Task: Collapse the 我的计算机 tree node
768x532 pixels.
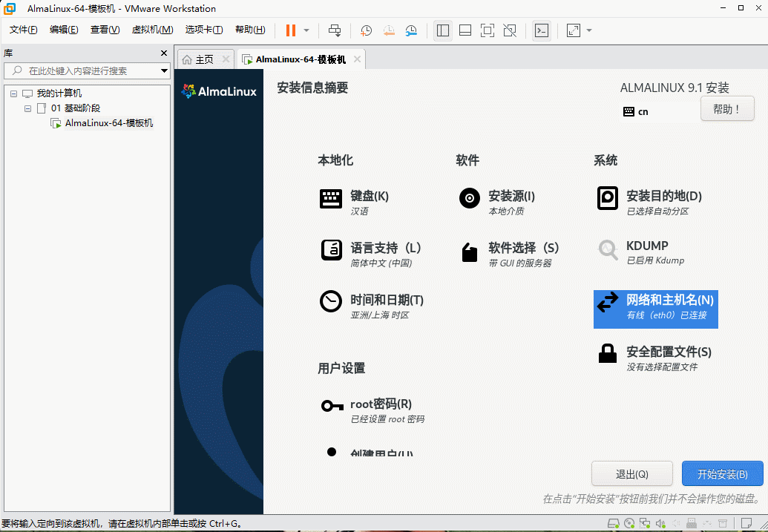Action: point(13,93)
